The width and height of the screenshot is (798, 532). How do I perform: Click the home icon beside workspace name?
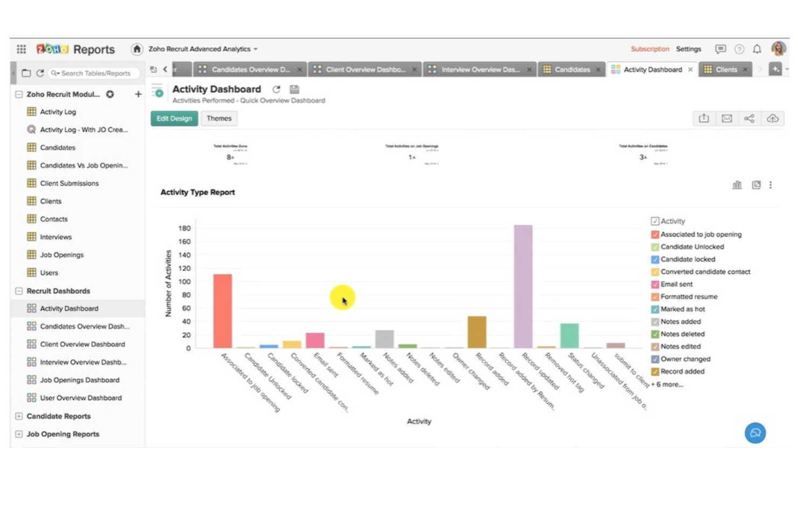137,49
